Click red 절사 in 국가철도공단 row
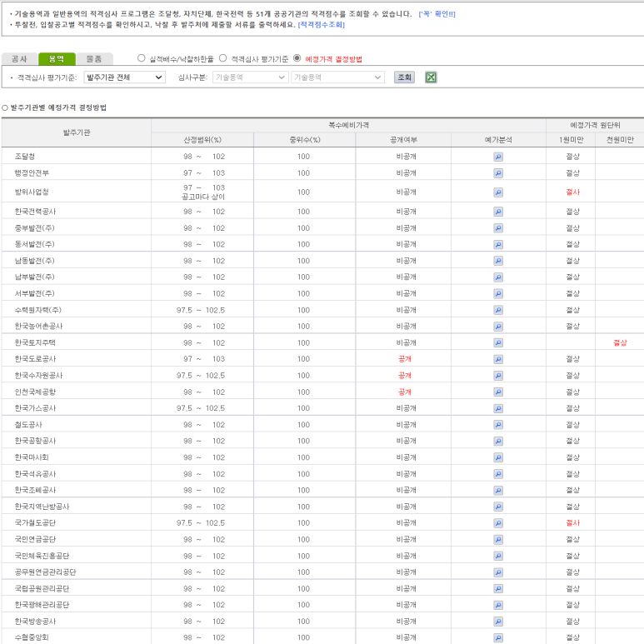The width and height of the screenshot is (644, 644). tap(572, 523)
